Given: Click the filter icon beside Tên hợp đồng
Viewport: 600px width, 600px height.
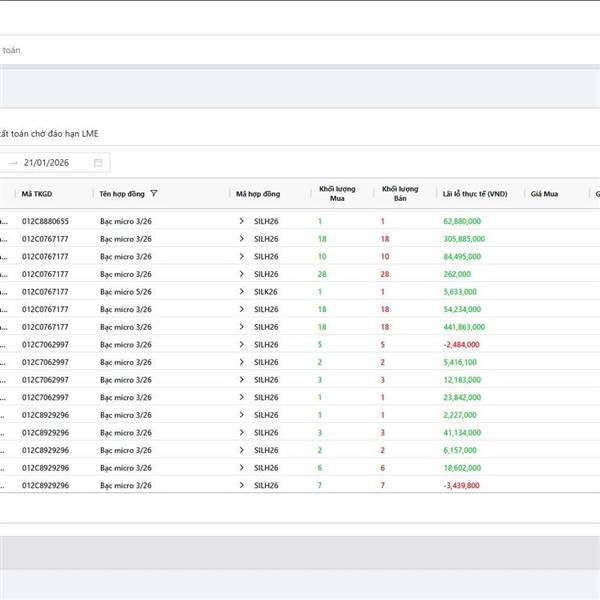Looking at the screenshot, I should coord(153,194).
